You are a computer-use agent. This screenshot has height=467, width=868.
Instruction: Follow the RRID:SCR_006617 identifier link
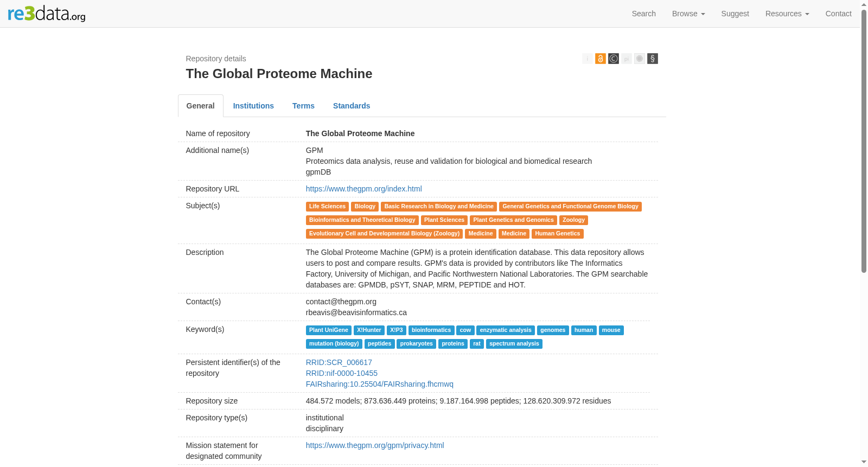coord(339,362)
